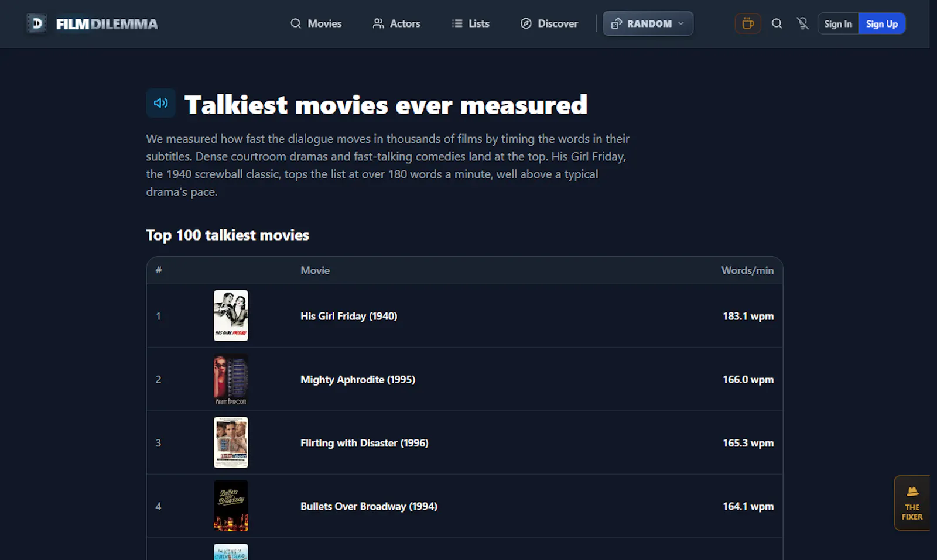Open the Mighty Aphrodite (1995) link
937x560 pixels.
[358, 379]
